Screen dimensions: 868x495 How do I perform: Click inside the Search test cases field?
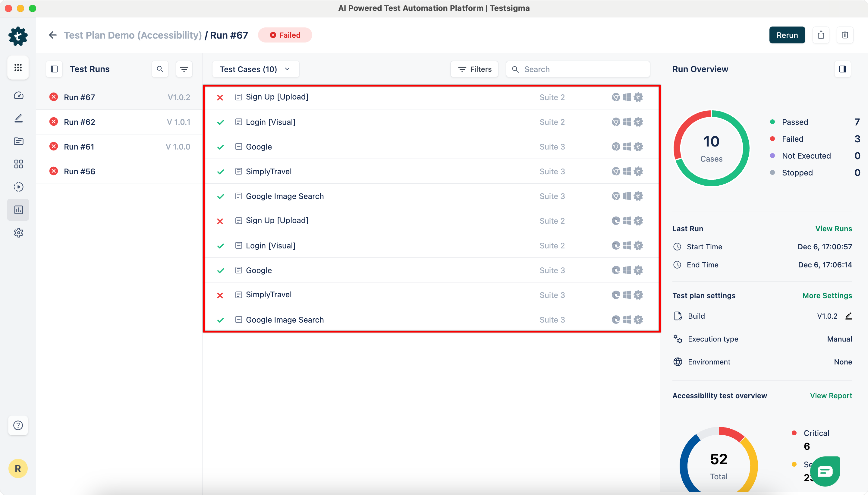pos(578,69)
